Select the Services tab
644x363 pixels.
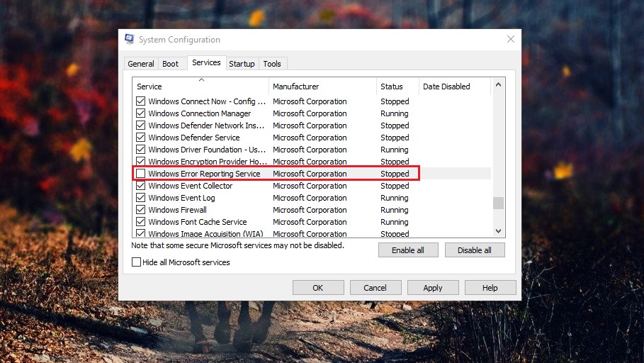pyautogui.click(x=206, y=62)
